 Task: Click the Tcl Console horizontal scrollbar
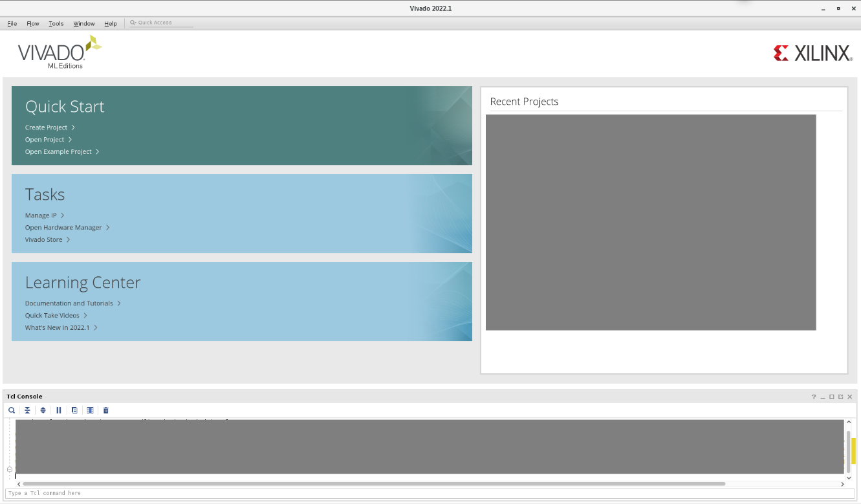pos(373,484)
